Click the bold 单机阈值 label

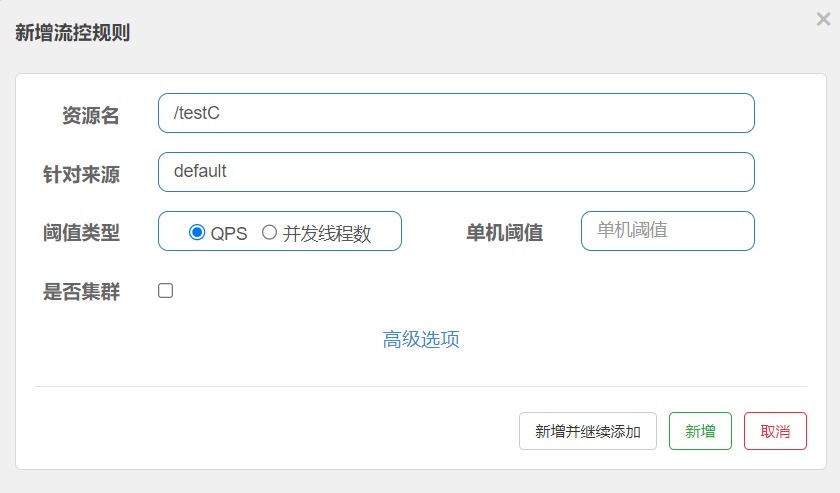505,233
